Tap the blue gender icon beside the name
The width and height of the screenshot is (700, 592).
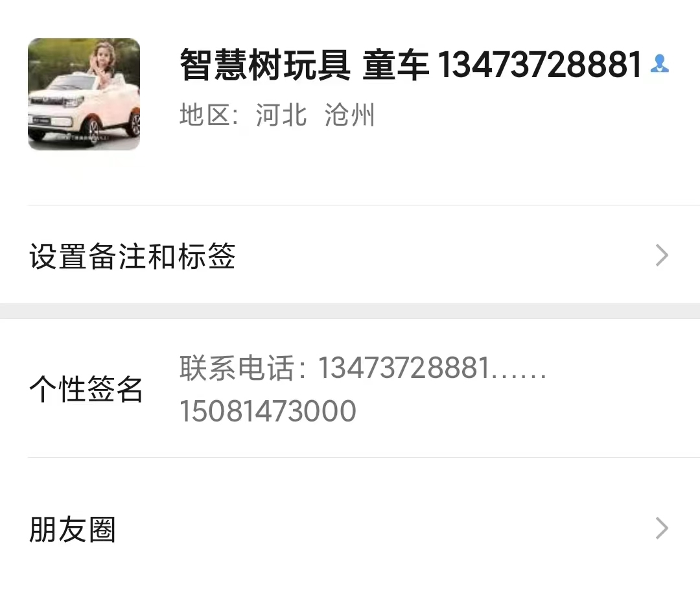coord(659,64)
